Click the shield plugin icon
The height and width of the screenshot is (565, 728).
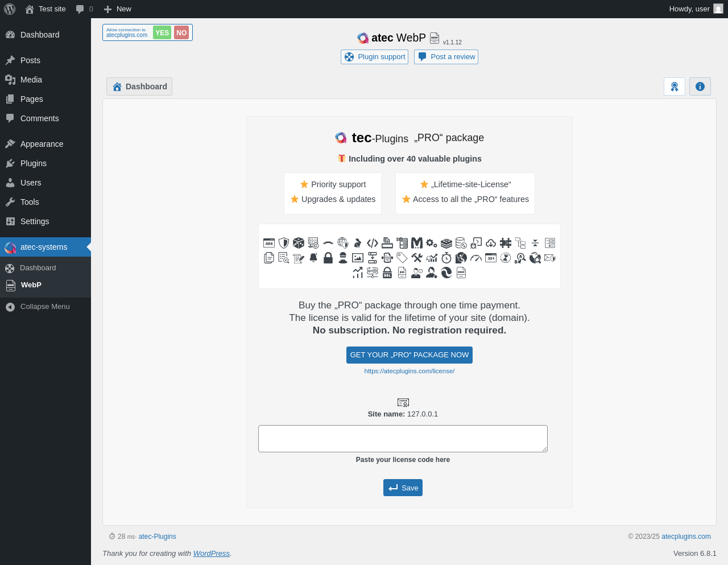(284, 243)
